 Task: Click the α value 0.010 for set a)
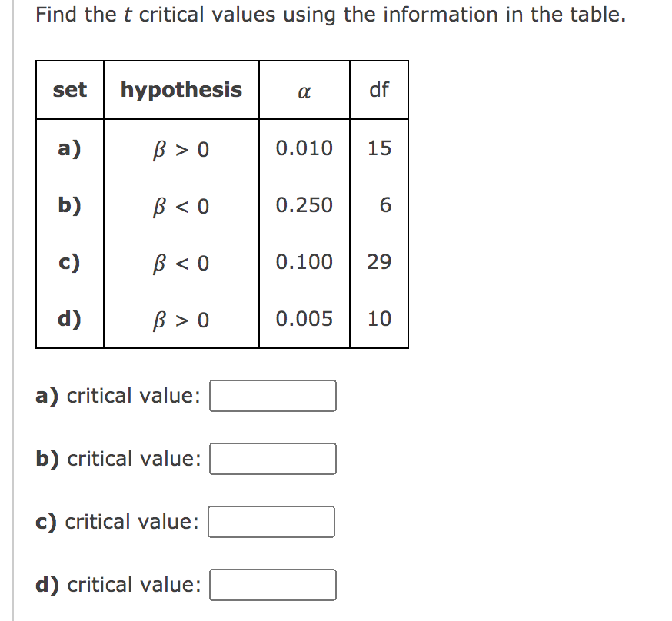[303, 148]
